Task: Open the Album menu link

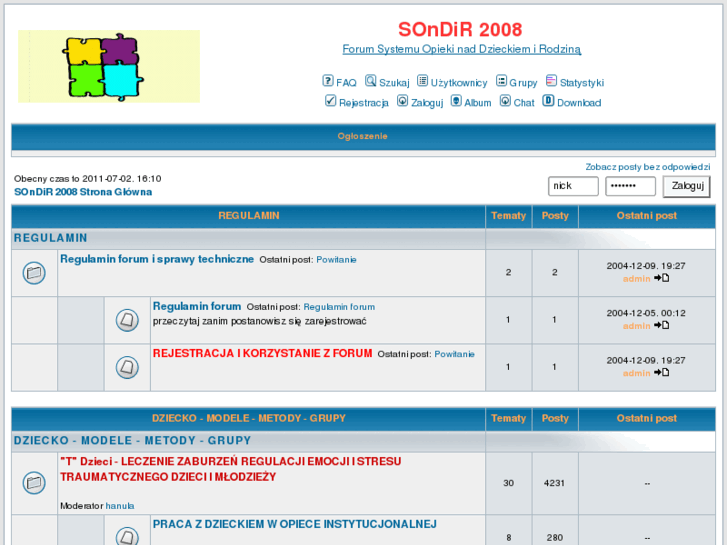Action: tap(478, 103)
